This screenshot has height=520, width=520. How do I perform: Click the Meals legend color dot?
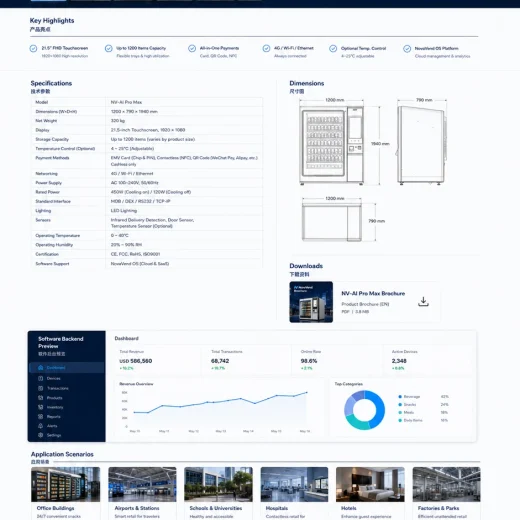[x=400, y=412]
